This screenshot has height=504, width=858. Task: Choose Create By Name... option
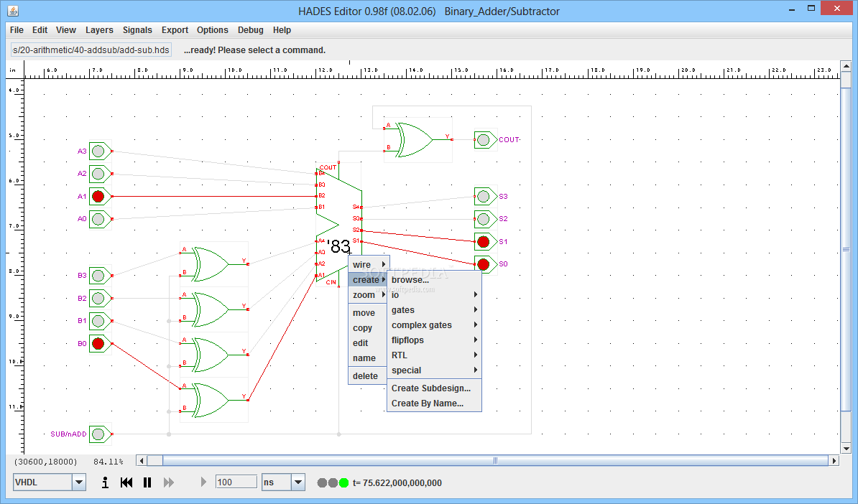pyautogui.click(x=434, y=403)
